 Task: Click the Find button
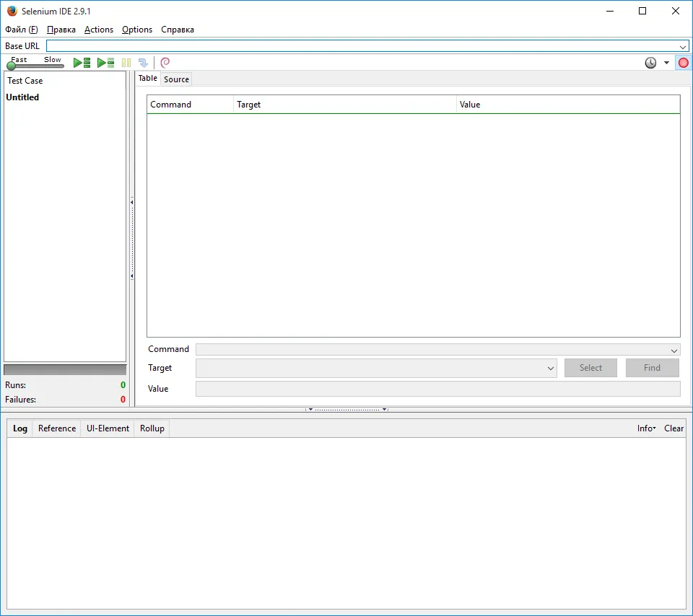pos(652,368)
